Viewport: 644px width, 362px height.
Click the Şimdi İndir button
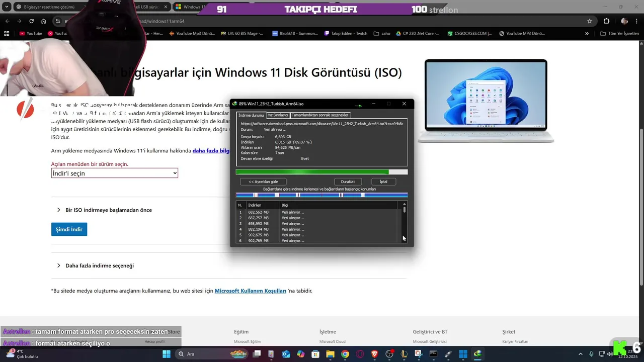pos(69,229)
